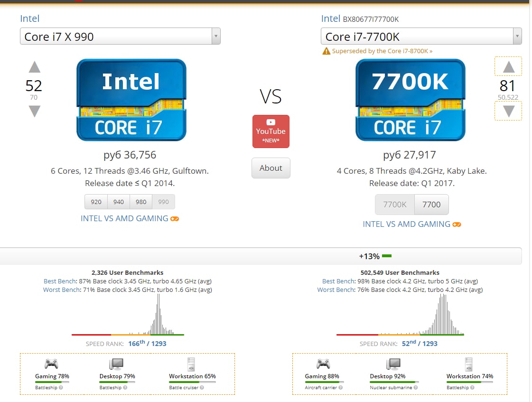
Task: Click the Workstation 65% tower icon
Action: pos(191,365)
